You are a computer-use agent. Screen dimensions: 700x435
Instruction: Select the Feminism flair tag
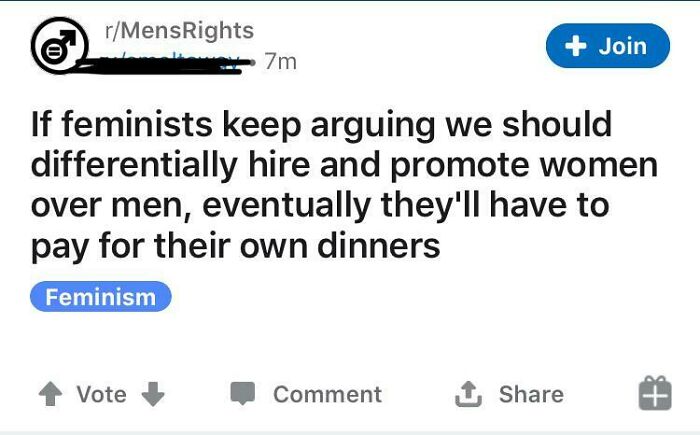(101, 297)
